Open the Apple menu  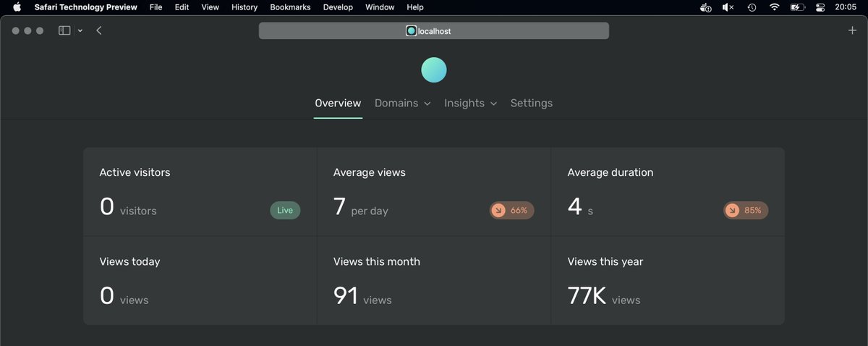coord(17,7)
